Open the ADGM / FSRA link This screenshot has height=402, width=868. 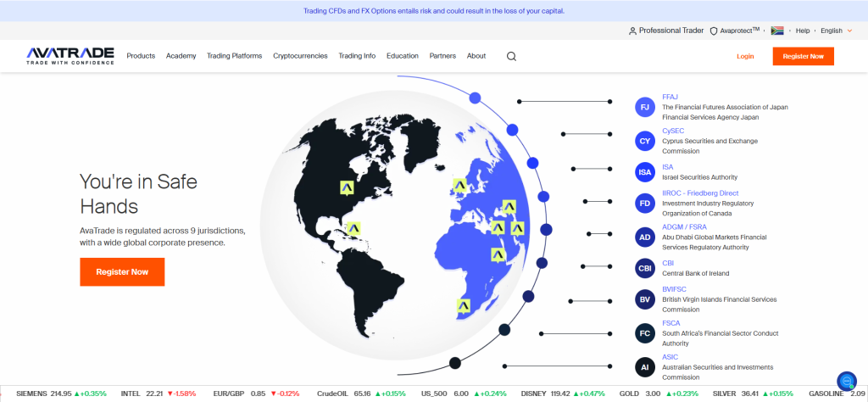[684, 227]
